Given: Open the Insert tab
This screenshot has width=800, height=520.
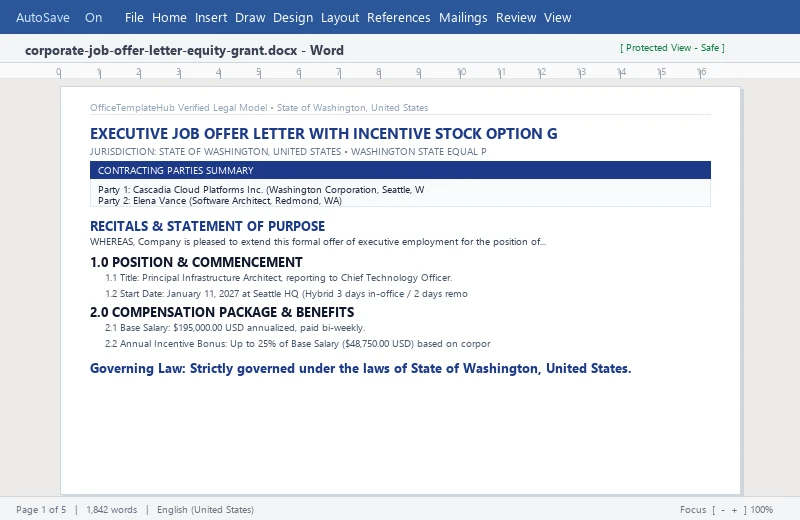Looking at the screenshot, I should pyautogui.click(x=211, y=17).
